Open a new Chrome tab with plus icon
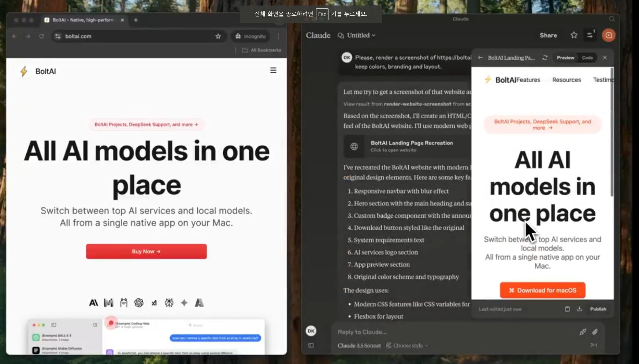 pyautogui.click(x=136, y=20)
